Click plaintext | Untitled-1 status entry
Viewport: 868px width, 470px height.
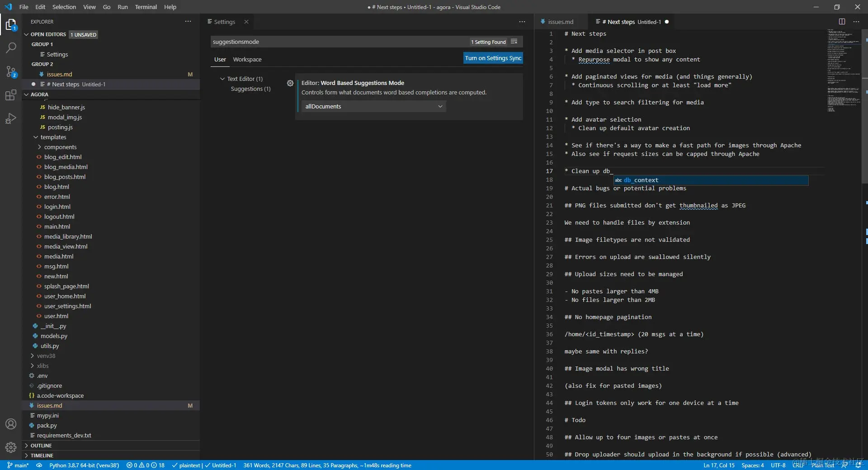click(x=204, y=465)
